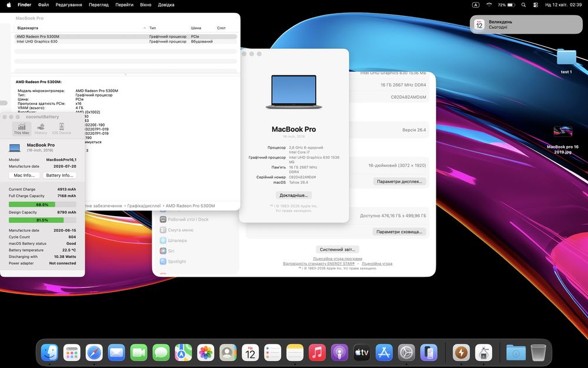Toggle sort chevron in Відеокарта column header
The height and width of the screenshot is (368, 588).
[x=145, y=28]
